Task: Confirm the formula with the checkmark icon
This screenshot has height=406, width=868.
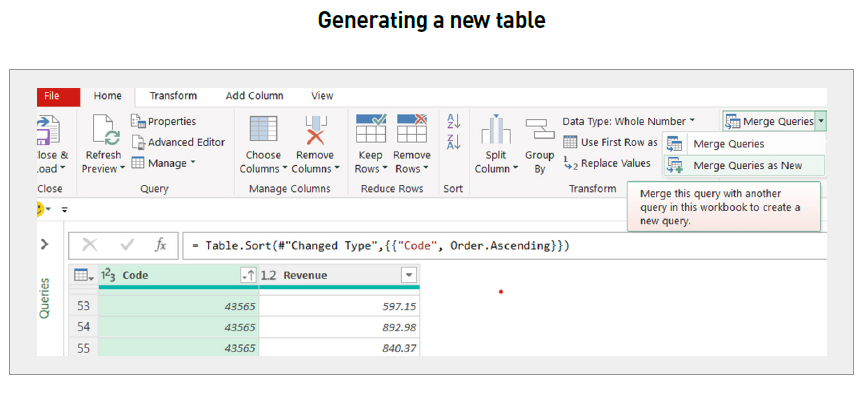Action: [127, 245]
